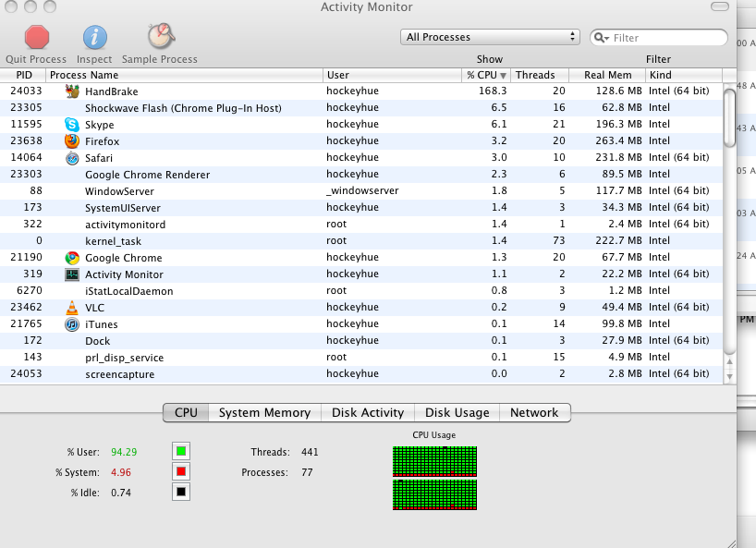The image size is (756, 548).
Task: Select the VLC cone icon
Action: [72, 308]
